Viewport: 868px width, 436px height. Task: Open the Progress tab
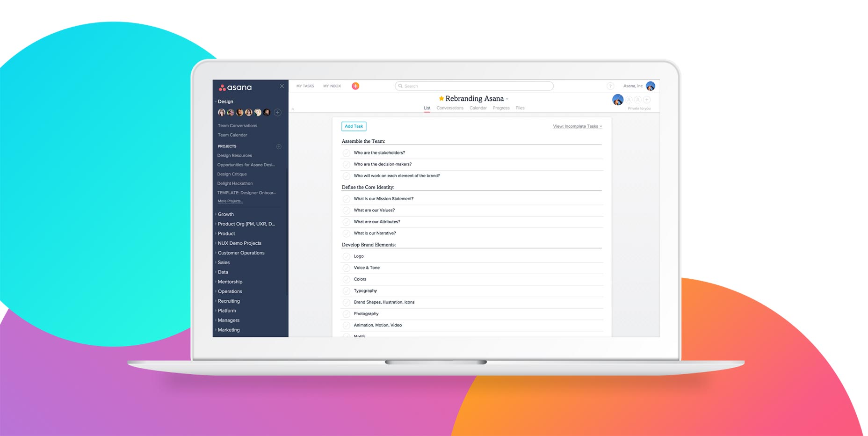point(501,108)
